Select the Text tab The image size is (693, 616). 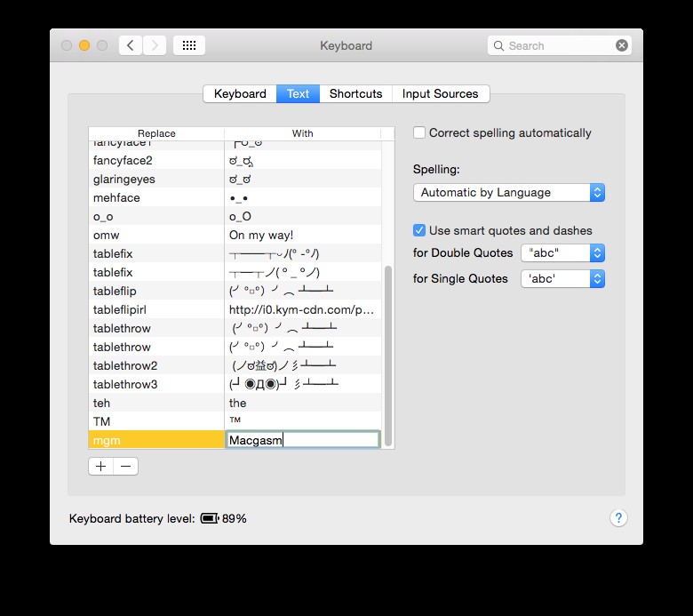pyautogui.click(x=298, y=93)
